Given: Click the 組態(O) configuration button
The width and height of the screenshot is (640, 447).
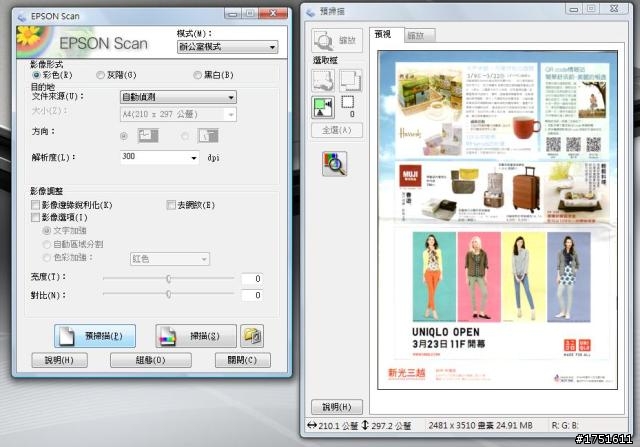Looking at the screenshot, I should point(151,360).
